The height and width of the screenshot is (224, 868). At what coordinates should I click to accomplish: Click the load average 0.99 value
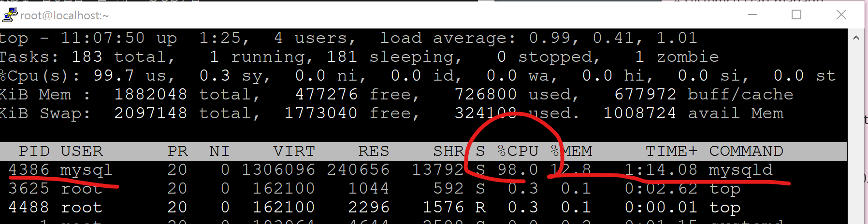(x=550, y=38)
